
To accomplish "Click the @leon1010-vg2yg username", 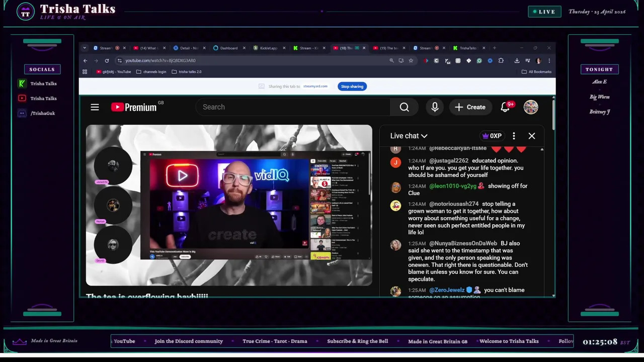I will pyautogui.click(x=453, y=186).
